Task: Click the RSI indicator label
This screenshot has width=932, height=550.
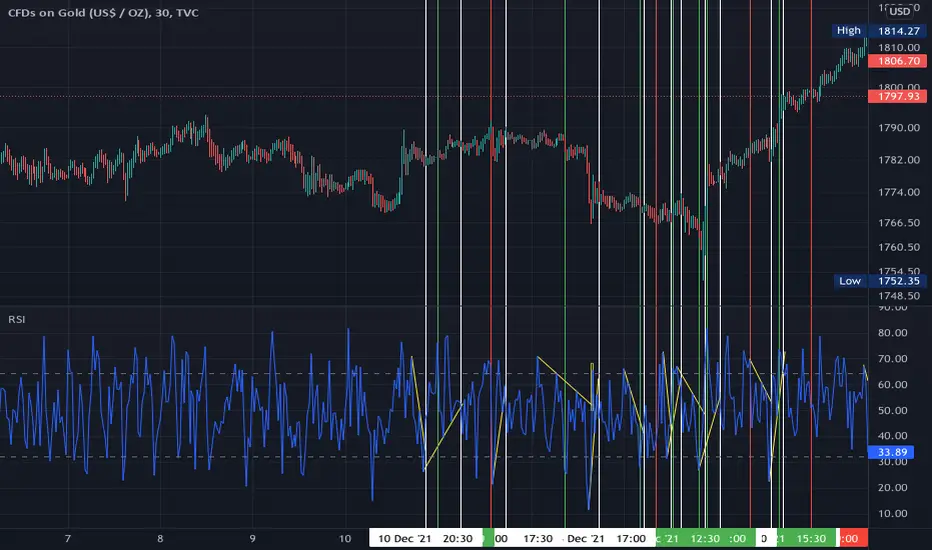Action: click(x=17, y=320)
